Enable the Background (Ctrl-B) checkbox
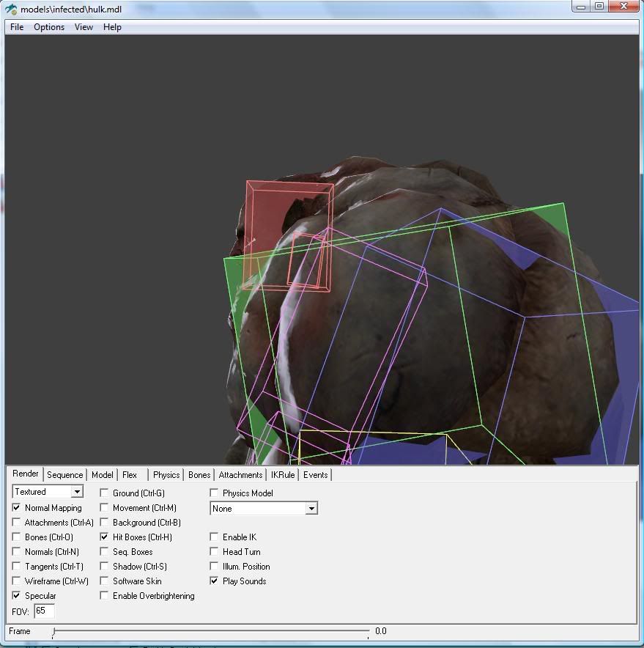The height and width of the screenshot is (648, 644). click(x=104, y=523)
